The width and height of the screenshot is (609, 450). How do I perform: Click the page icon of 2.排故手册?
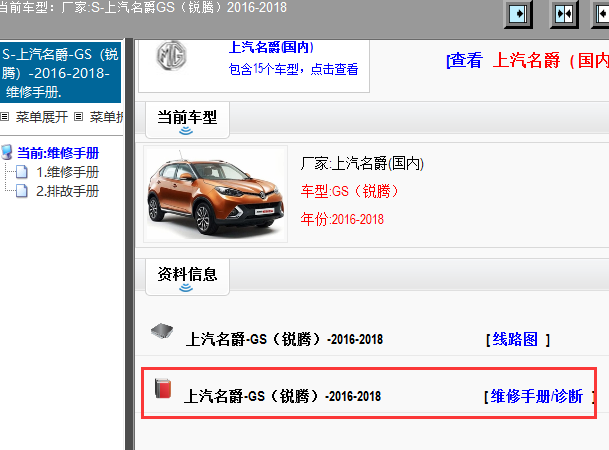22,191
